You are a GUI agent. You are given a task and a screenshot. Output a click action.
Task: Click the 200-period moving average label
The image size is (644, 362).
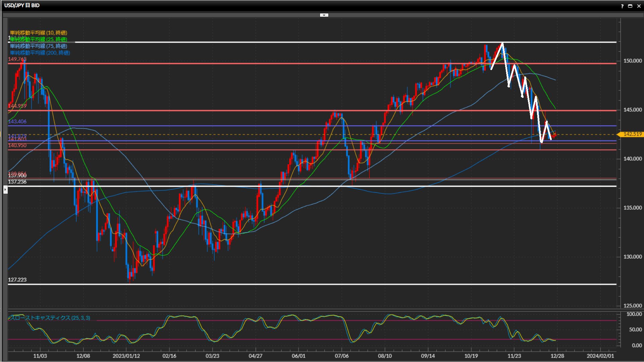coord(40,53)
